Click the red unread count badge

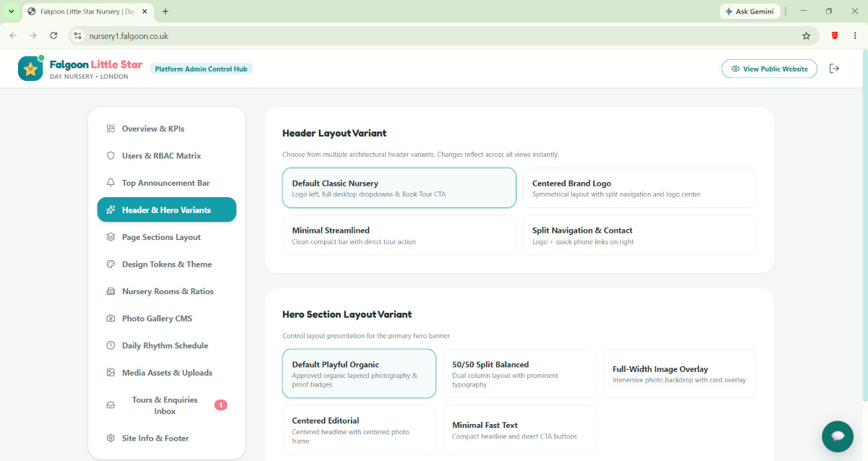(x=221, y=405)
